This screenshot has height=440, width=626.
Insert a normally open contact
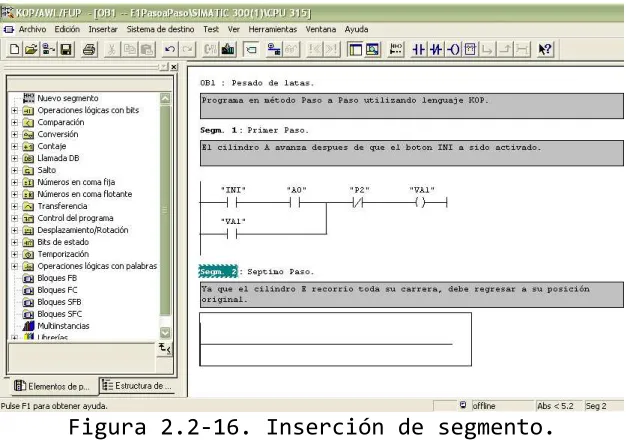(418, 50)
